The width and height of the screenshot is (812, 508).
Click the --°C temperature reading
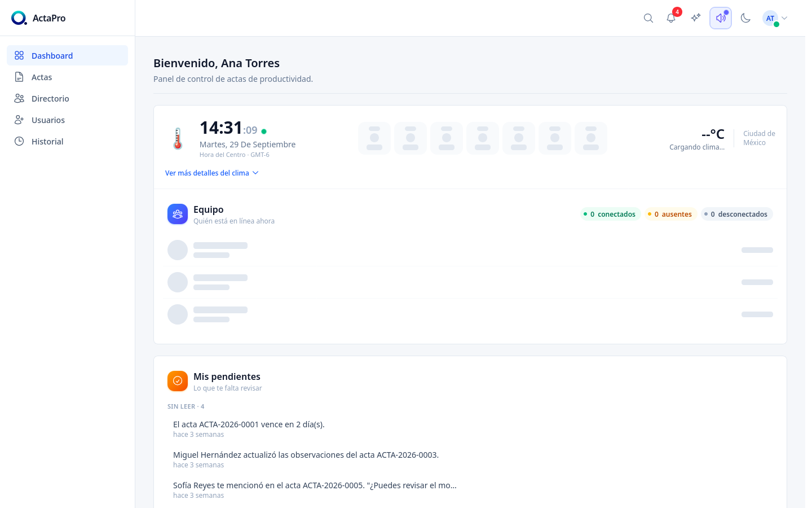[713, 134]
